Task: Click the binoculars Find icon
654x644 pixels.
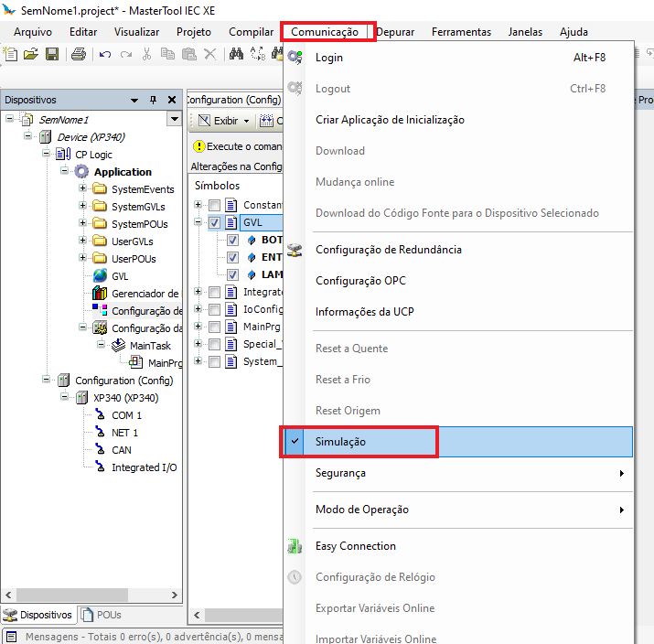Action: [237, 55]
